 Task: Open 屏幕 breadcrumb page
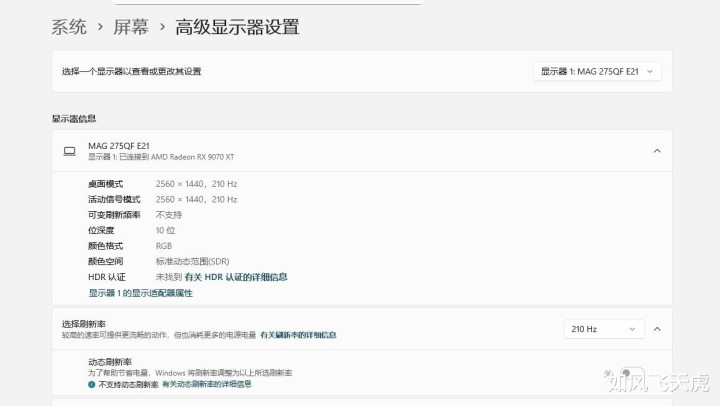click(x=131, y=27)
